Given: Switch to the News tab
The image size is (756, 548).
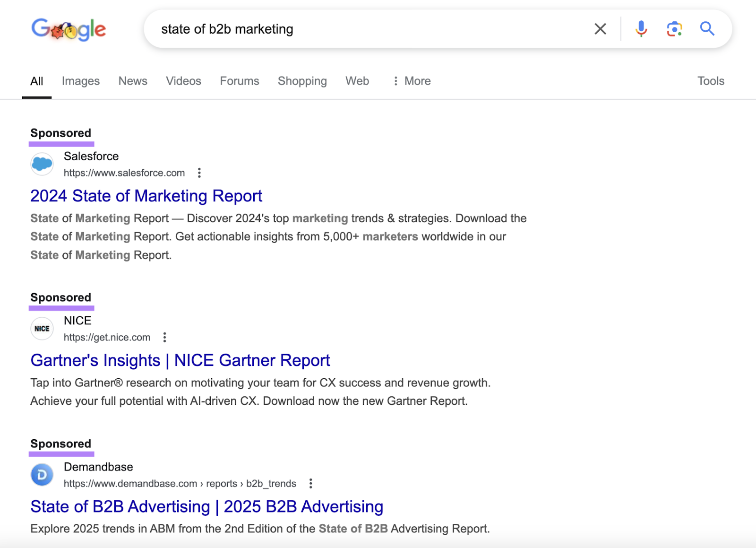Looking at the screenshot, I should click(133, 81).
